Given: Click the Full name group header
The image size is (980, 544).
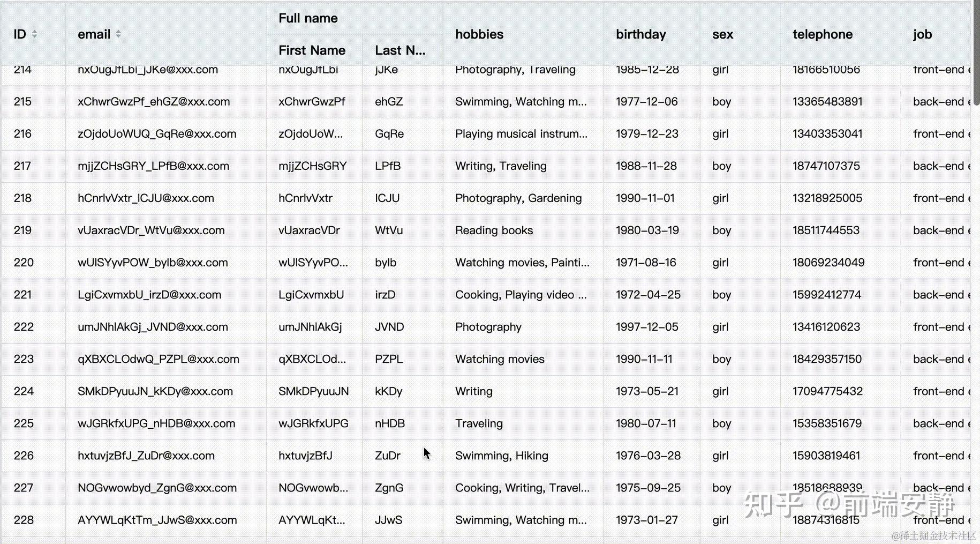Looking at the screenshot, I should [308, 18].
